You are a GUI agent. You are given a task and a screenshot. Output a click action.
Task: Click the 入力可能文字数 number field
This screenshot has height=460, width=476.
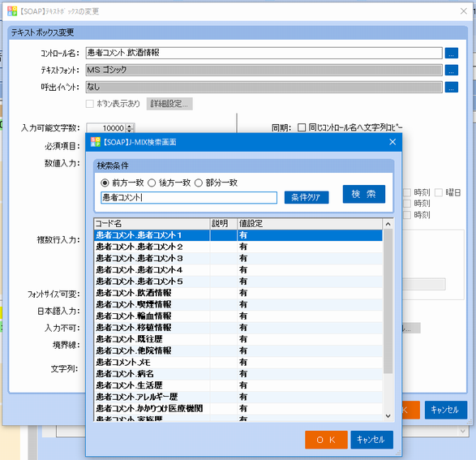107,128
